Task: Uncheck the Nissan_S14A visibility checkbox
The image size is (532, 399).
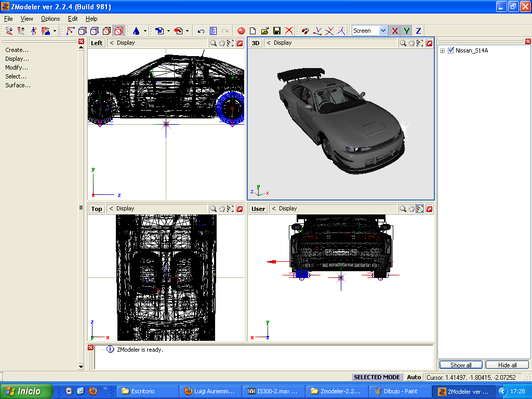Action: [x=450, y=50]
